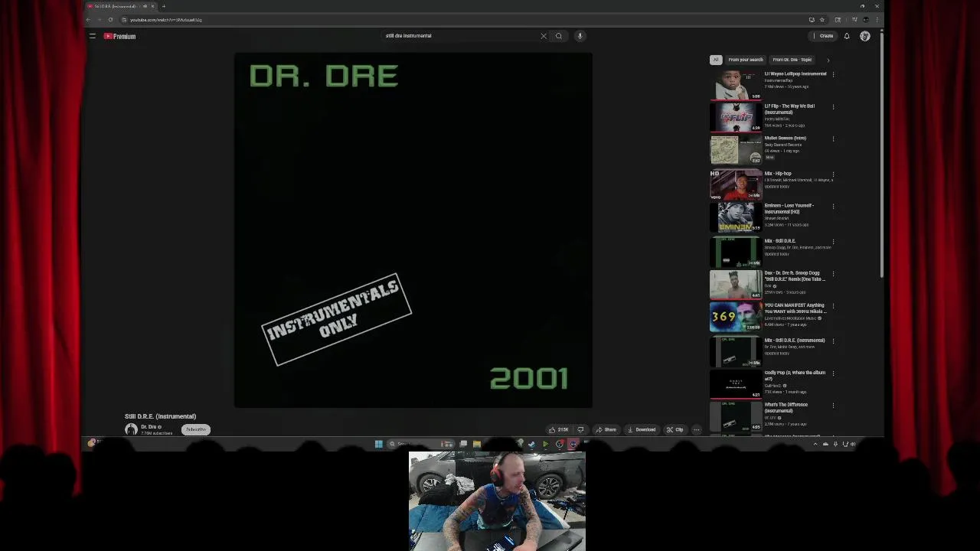This screenshot has height=551, width=980.
Task: Bookmark this page with the star icon
Action: pyautogui.click(x=822, y=20)
